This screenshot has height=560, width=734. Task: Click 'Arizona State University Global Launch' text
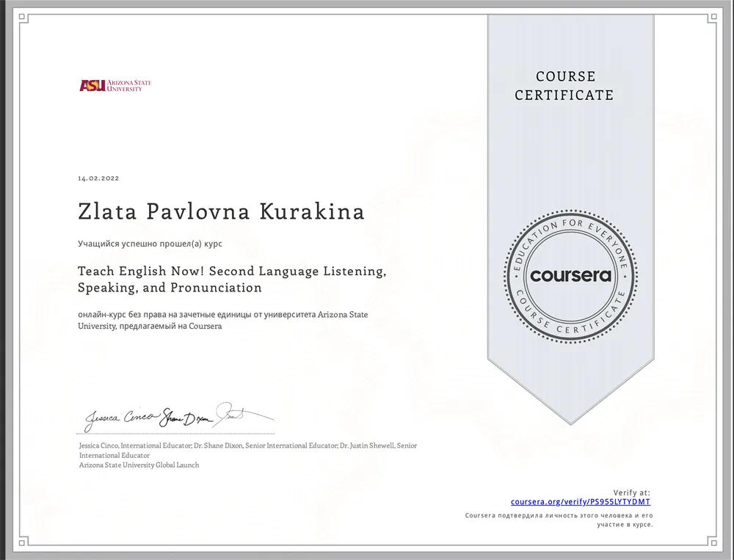click(139, 465)
